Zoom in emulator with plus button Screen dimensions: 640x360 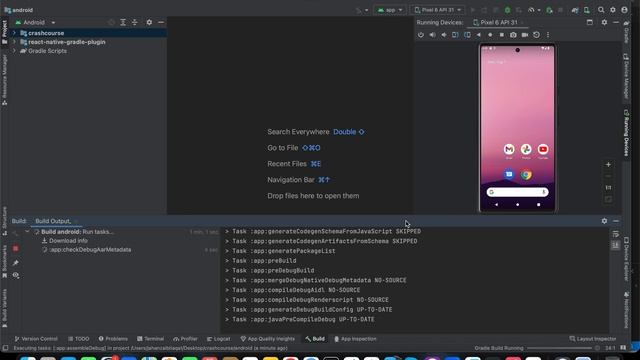608,164
